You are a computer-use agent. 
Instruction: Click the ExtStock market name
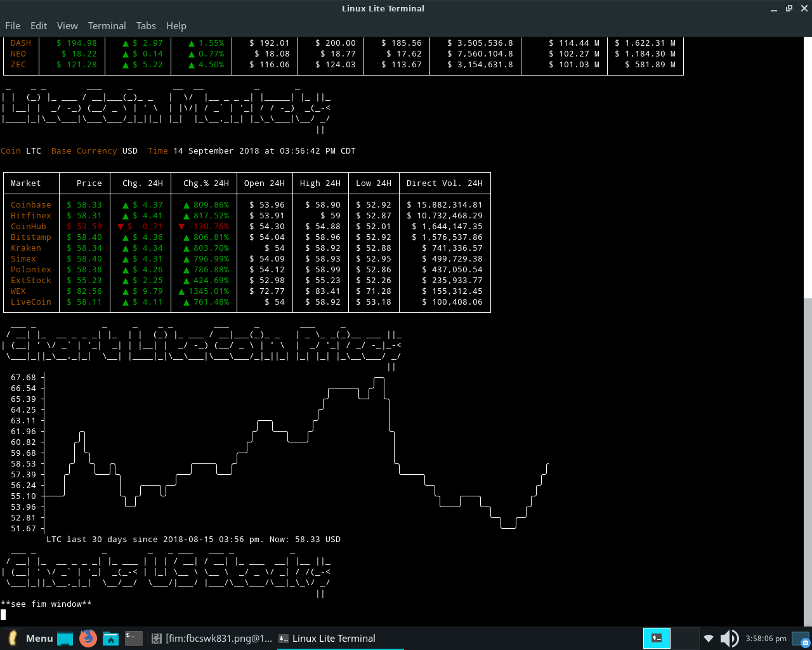[31, 281]
